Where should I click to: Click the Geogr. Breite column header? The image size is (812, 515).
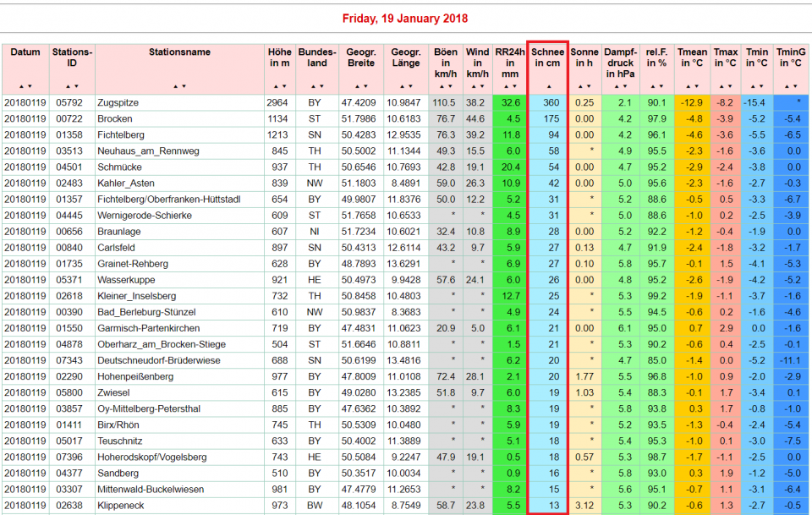click(x=361, y=58)
